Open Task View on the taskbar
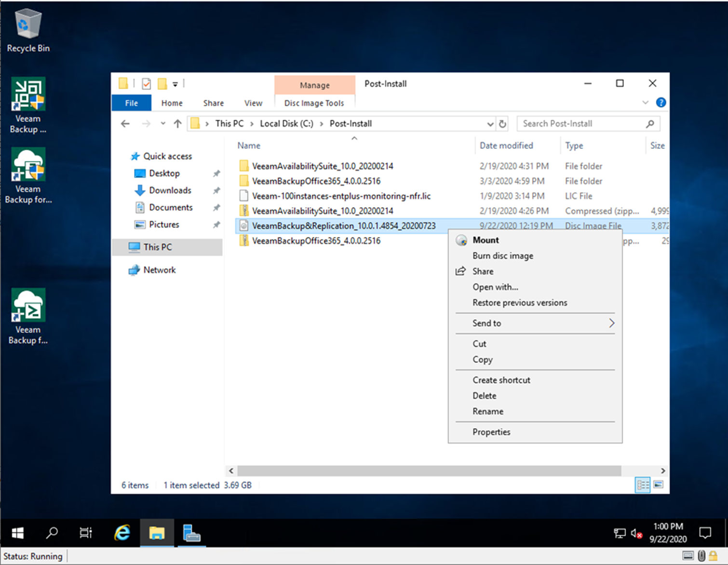 [86, 533]
